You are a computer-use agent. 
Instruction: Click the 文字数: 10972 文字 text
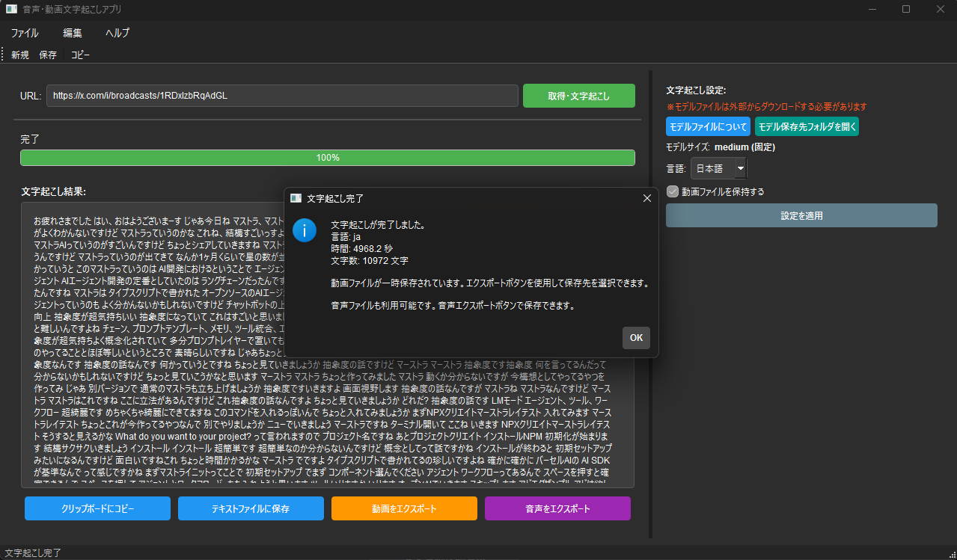[x=370, y=260]
